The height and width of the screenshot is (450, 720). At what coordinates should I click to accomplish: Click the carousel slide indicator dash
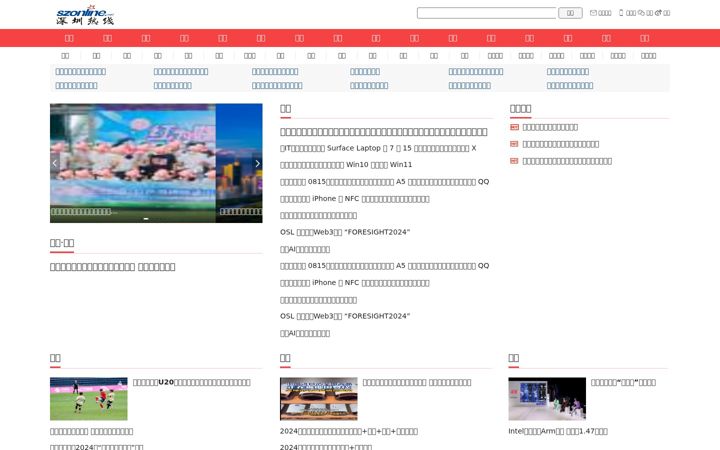146,219
